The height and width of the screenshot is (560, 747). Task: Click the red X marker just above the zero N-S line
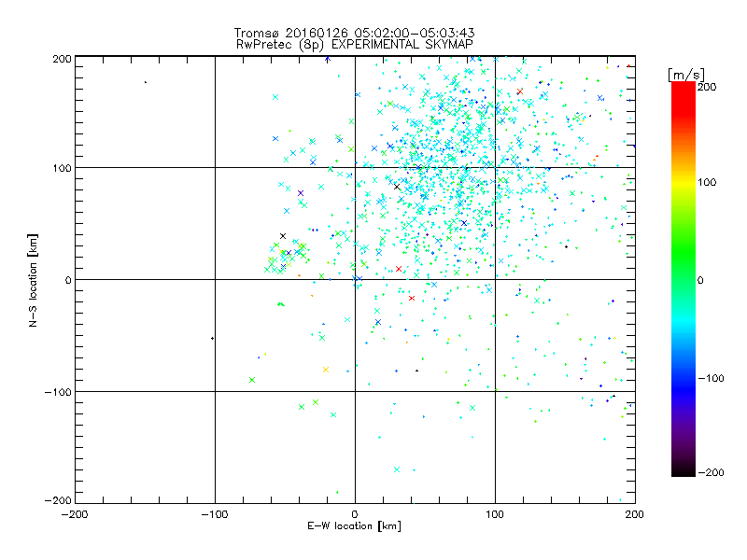[x=399, y=269]
